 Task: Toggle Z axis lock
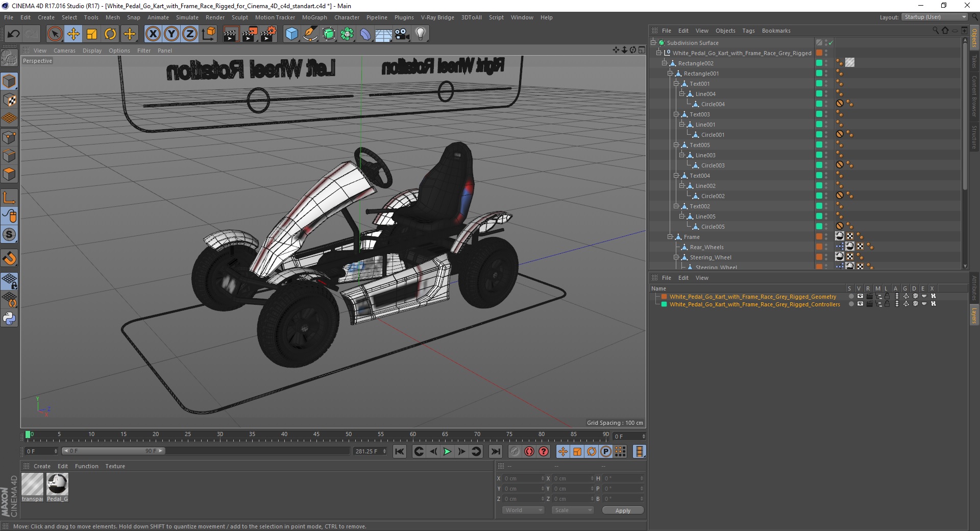tap(190, 34)
